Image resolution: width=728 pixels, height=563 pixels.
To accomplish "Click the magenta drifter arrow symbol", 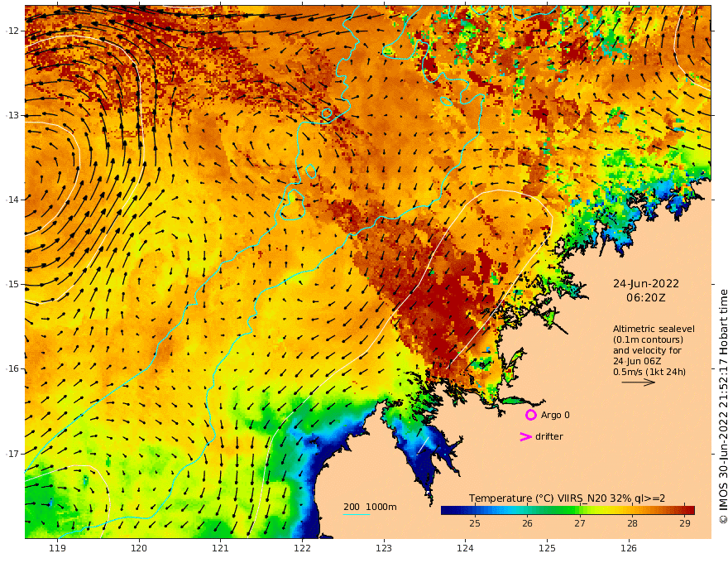I will [525, 436].
